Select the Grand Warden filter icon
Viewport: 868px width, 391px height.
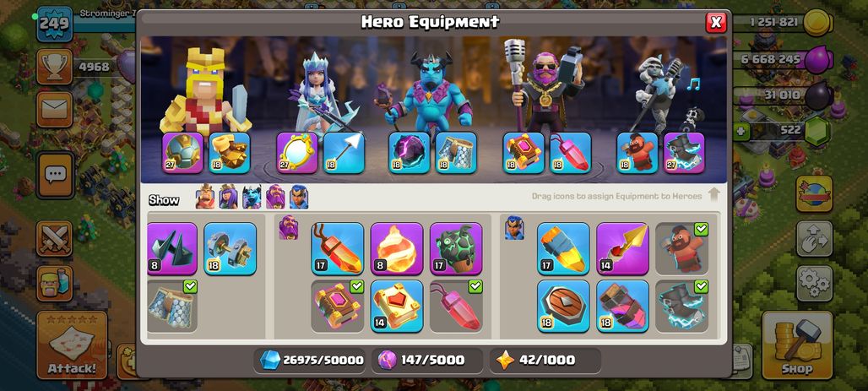pyautogui.click(x=275, y=197)
